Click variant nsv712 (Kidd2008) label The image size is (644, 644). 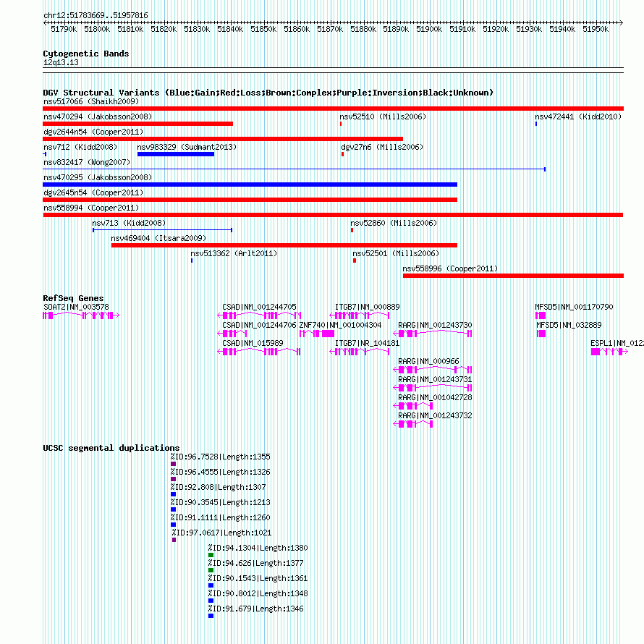click(80, 147)
